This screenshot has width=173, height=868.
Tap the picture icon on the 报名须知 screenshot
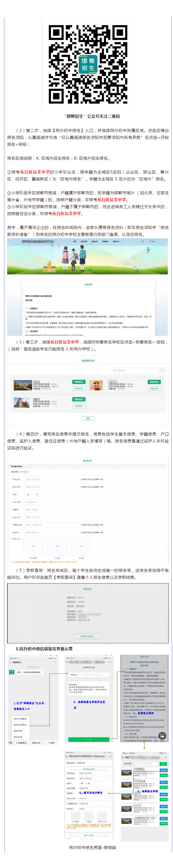[x=163, y=736]
